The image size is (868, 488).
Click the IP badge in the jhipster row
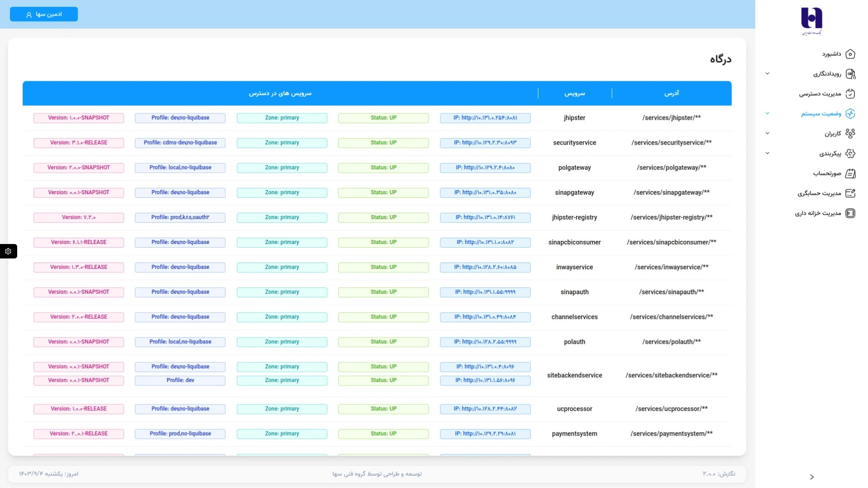(485, 118)
